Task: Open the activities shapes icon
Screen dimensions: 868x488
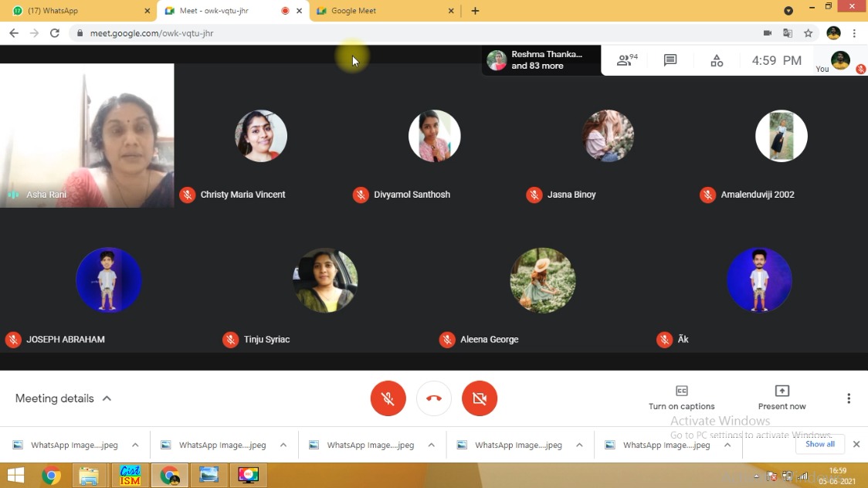Action: 717,60
